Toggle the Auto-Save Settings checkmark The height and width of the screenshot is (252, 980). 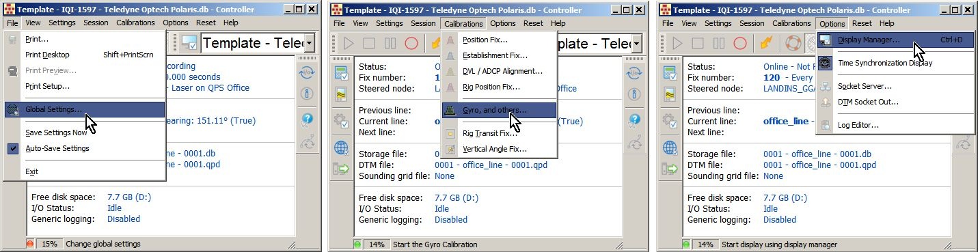[13, 148]
